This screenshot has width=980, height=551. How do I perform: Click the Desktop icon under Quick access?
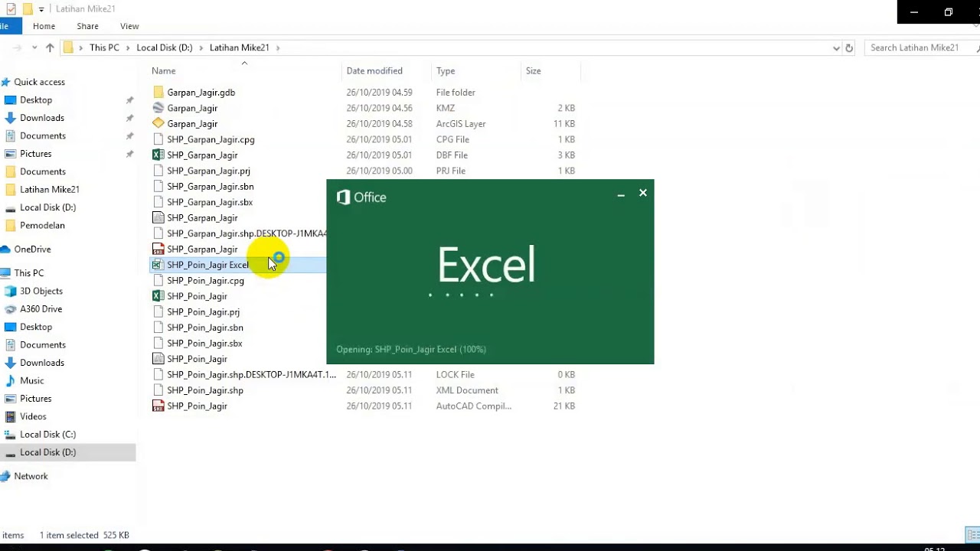[x=11, y=100]
